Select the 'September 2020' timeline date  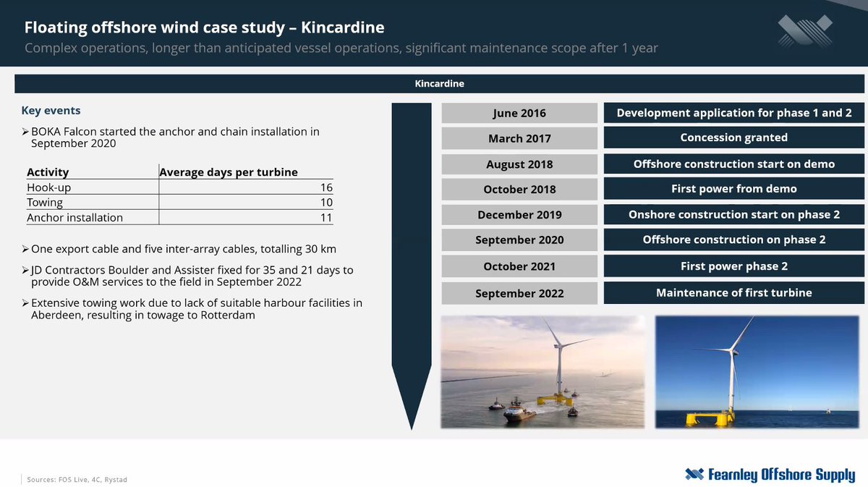tap(519, 240)
